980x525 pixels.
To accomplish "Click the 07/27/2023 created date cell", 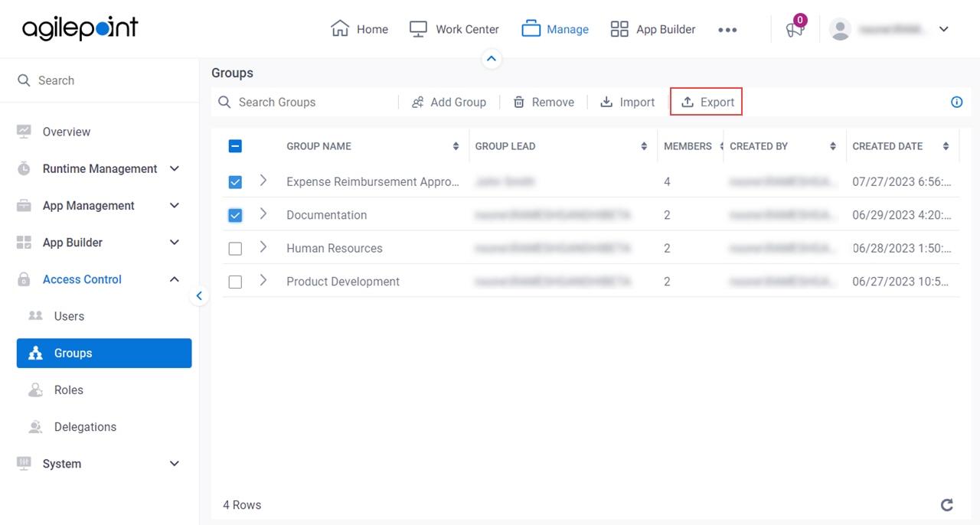I will click(901, 182).
